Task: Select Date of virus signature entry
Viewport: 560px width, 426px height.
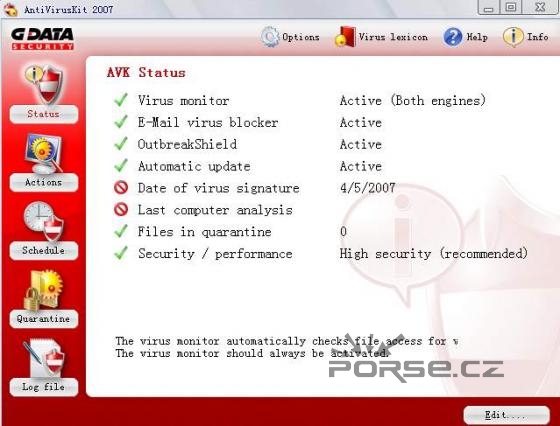Action: 255,188
